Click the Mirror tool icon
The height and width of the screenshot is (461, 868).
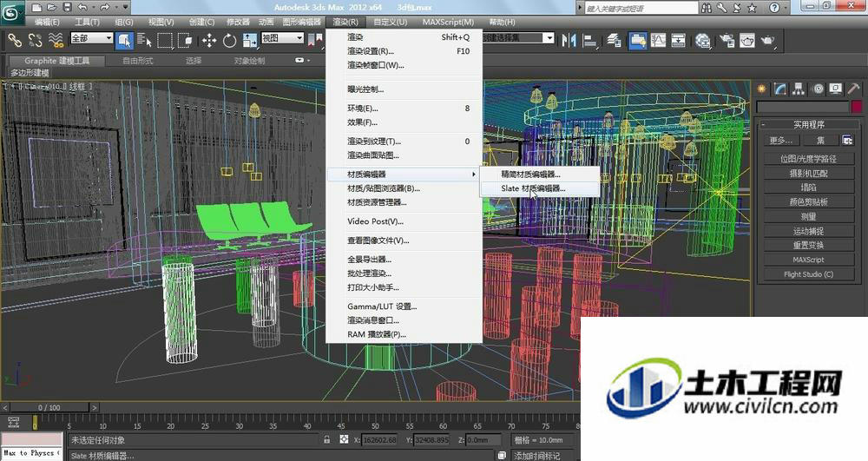(569, 40)
